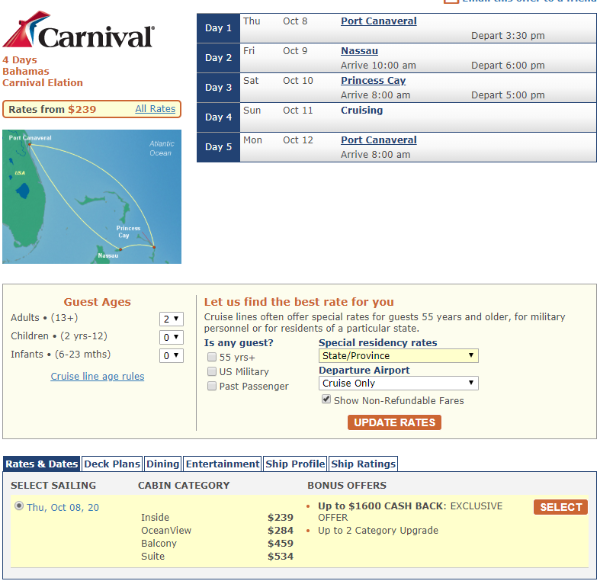Screen dimensions: 600x581
Task: Open the Nassau port link
Action: click(x=359, y=51)
